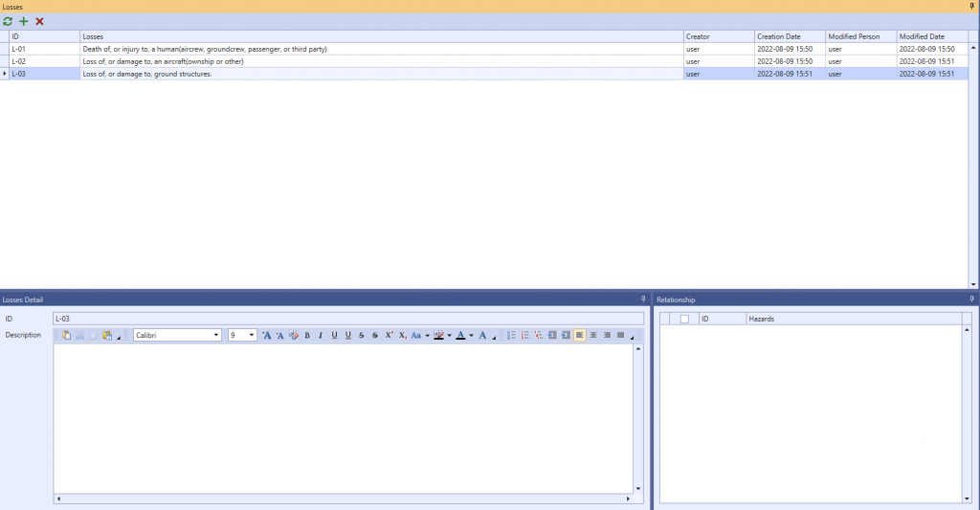980x510 pixels.
Task: Click the font color A button
Action: [460, 335]
